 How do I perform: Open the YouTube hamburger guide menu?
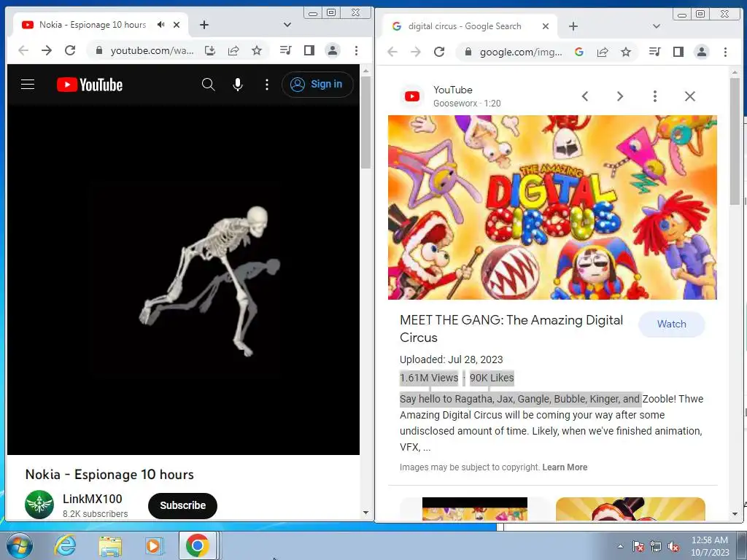click(28, 85)
